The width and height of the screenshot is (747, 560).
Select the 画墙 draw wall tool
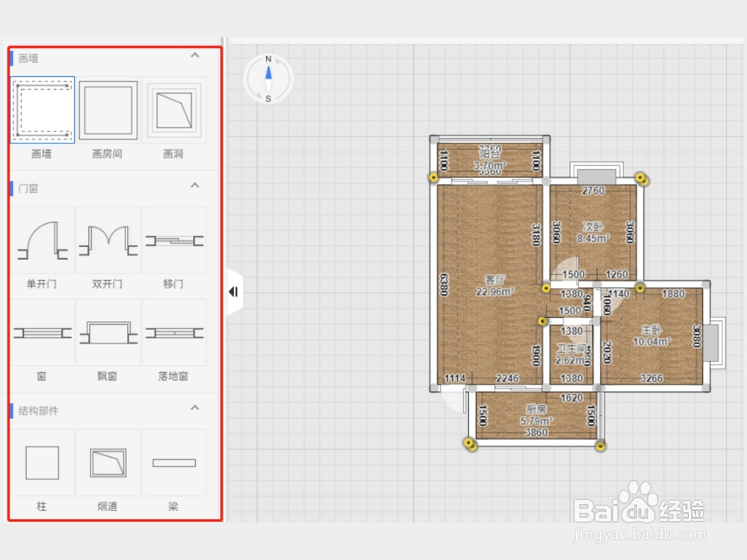pyautogui.click(x=43, y=110)
